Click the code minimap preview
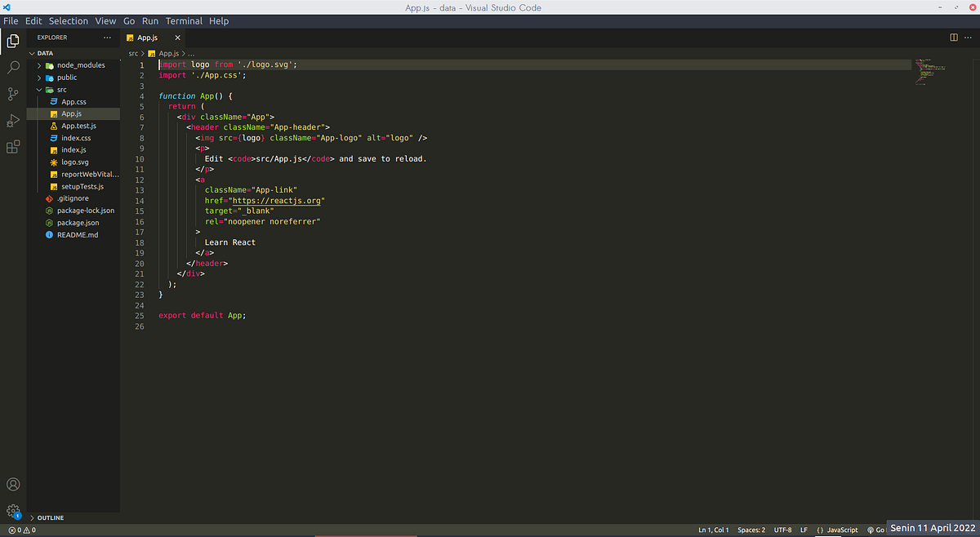 (929, 73)
